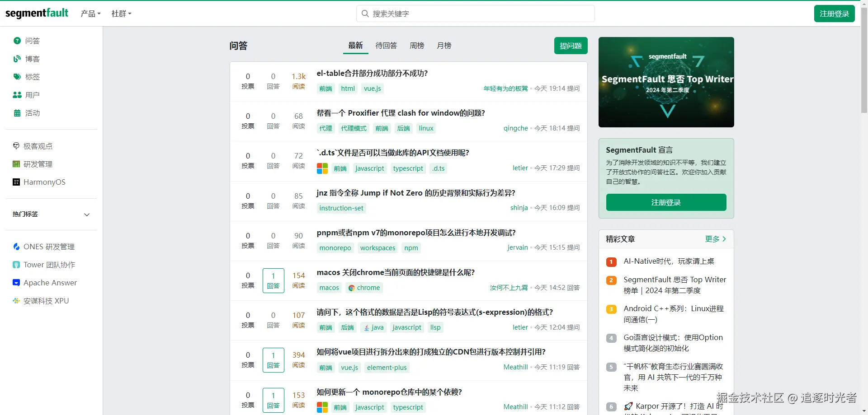The image size is (868, 415).
Task: Click the 安谋科技 XPU icon
Action: [16, 301]
